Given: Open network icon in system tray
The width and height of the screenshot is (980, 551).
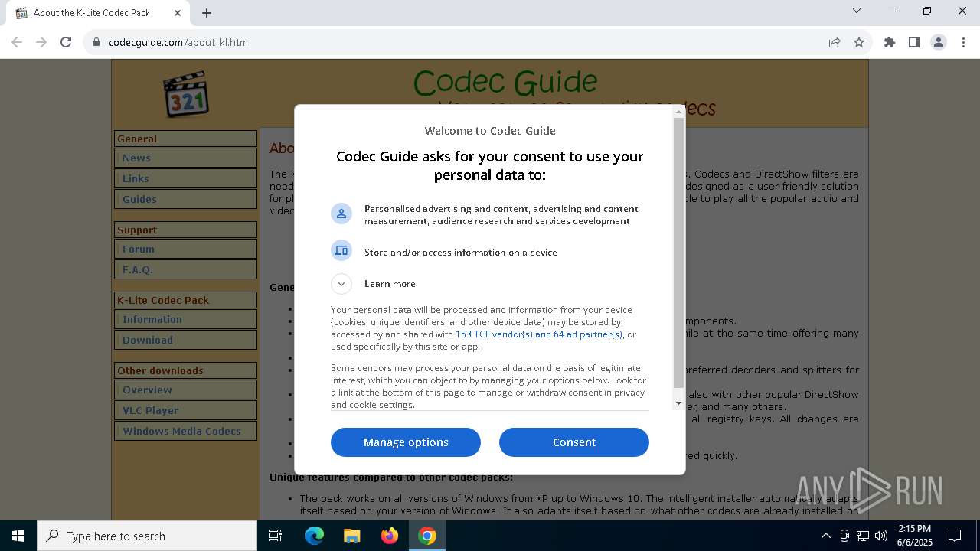Looking at the screenshot, I should (862, 536).
